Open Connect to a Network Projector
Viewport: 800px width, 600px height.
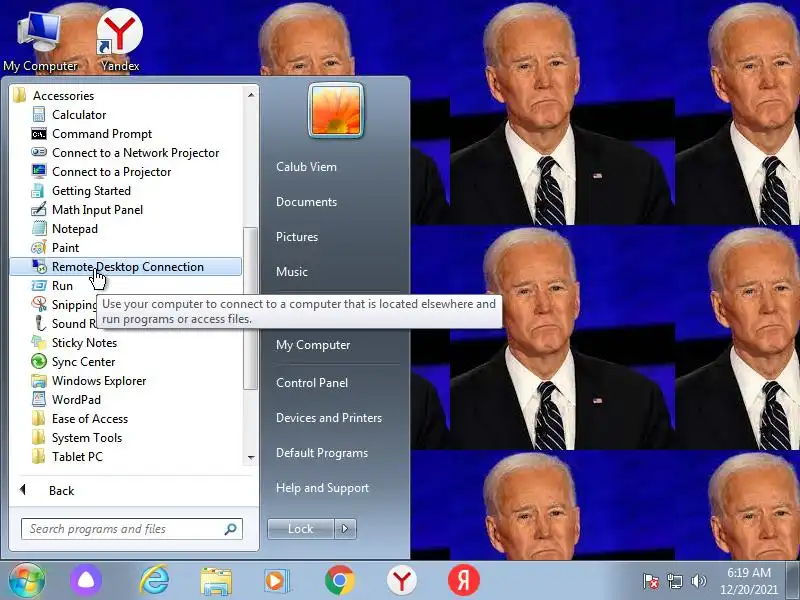tap(135, 153)
